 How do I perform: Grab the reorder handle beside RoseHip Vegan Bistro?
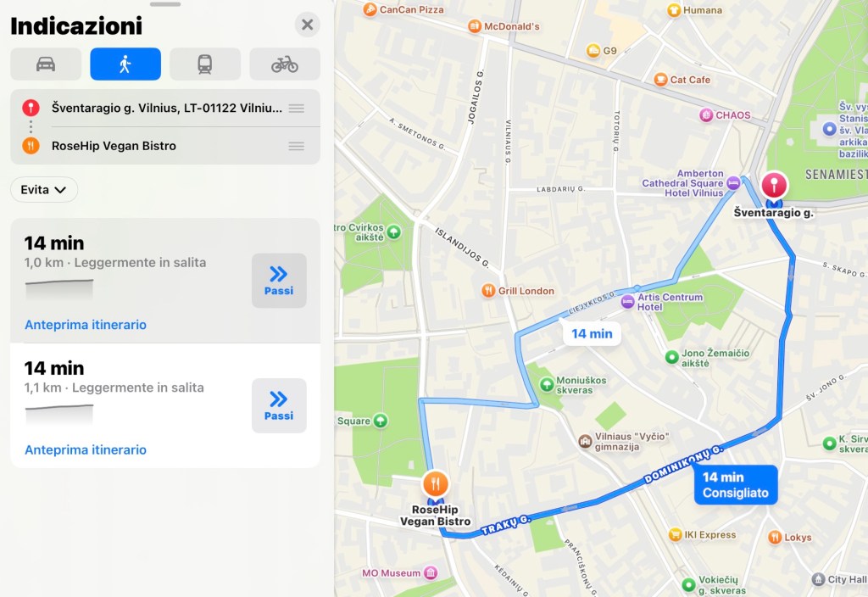coord(296,146)
